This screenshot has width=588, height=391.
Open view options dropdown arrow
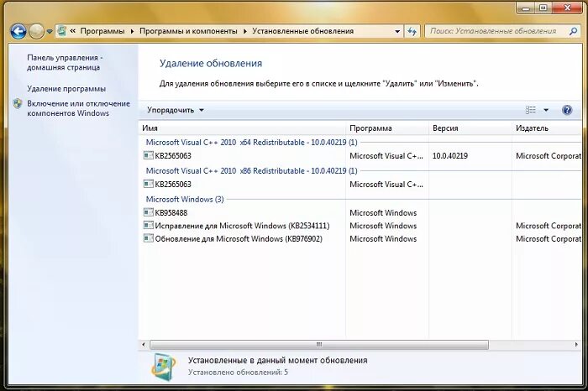pyautogui.click(x=546, y=110)
